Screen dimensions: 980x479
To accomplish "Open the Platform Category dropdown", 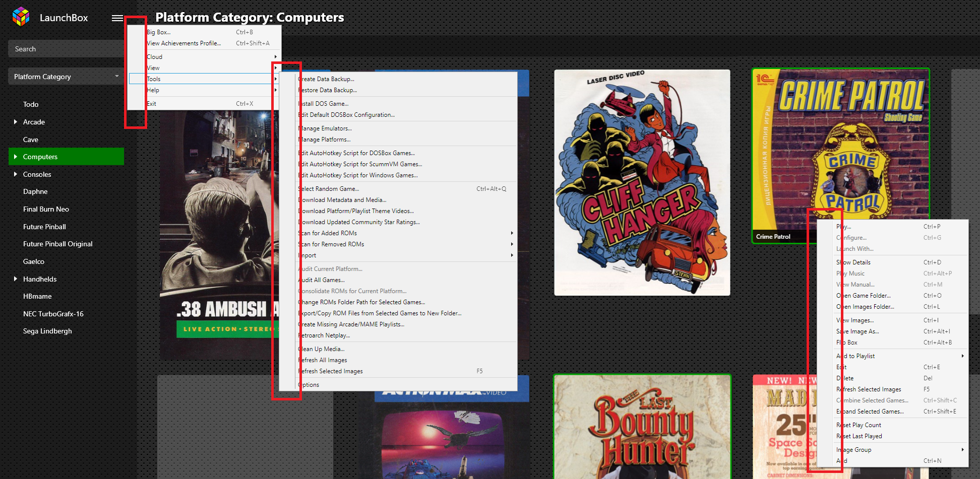I will point(66,77).
